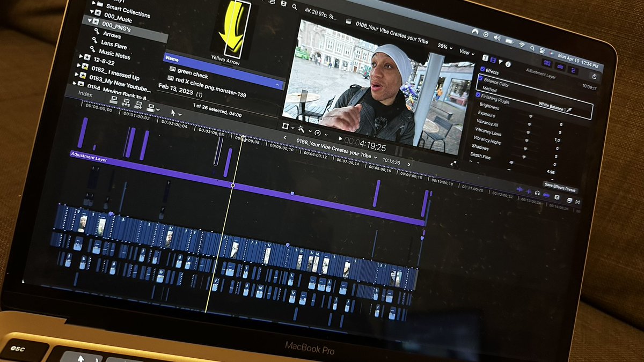Viewport: 644px width, 362px height.
Task: Toggle the timeline panel layout button
Action: [x=560, y=67]
